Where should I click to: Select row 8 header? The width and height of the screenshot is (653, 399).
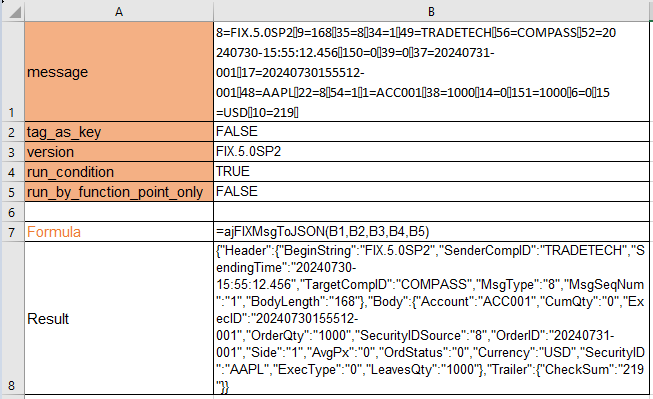point(12,318)
